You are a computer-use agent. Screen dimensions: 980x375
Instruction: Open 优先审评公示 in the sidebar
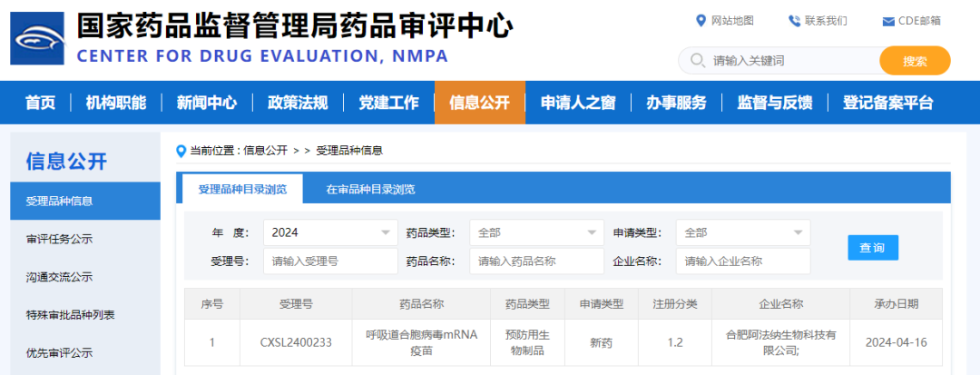(x=59, y=352)
